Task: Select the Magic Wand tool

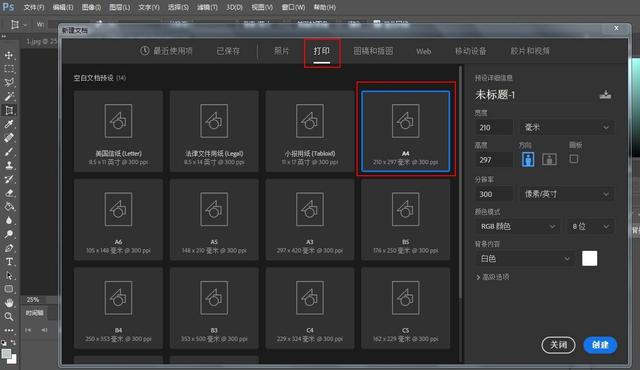Action: pos(9,96)
